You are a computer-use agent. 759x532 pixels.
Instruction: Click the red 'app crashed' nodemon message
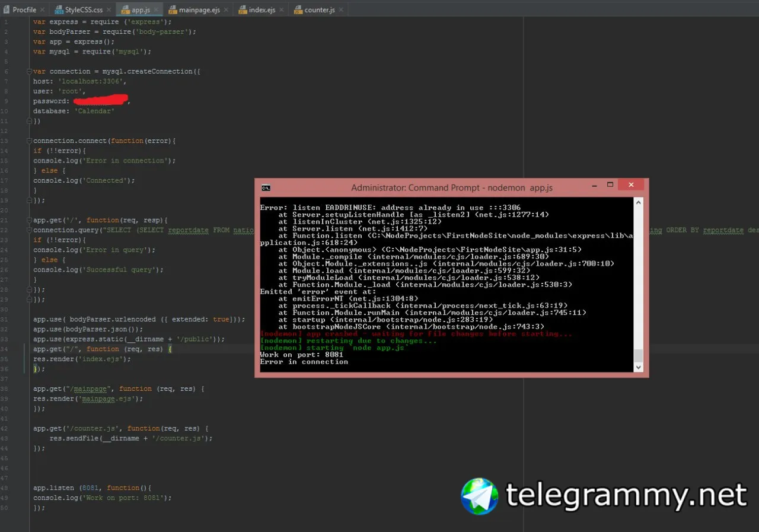tap(416, 334)
